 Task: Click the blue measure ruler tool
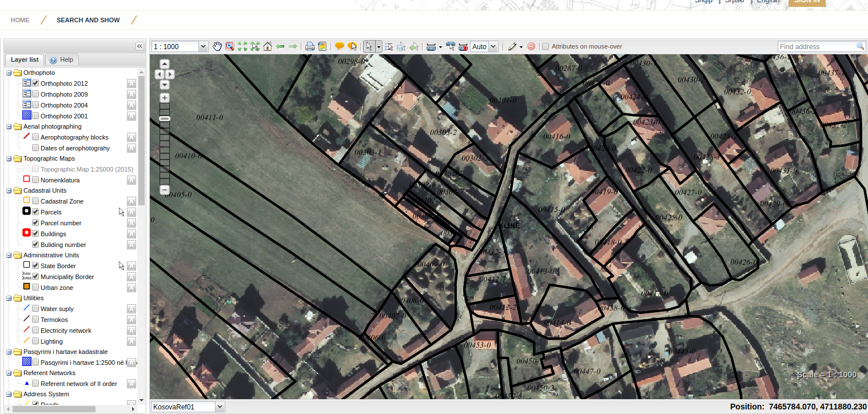pyautogui.click(x=431, y=46)
